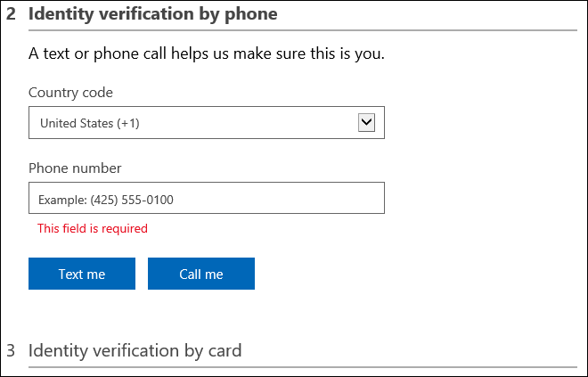588x377 pixels.
Task: Click the step number 3 marker
Action: [11, 350]
